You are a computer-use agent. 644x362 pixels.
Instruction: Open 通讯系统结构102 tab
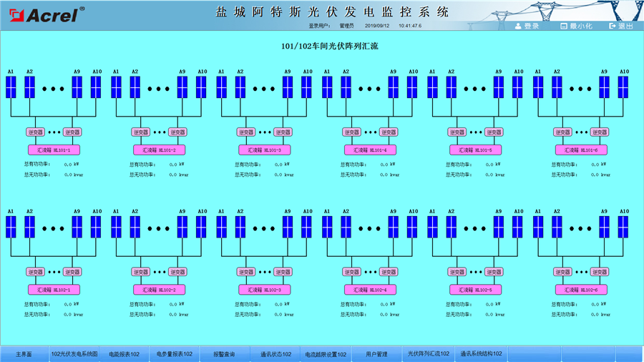(x=481, y=354)
